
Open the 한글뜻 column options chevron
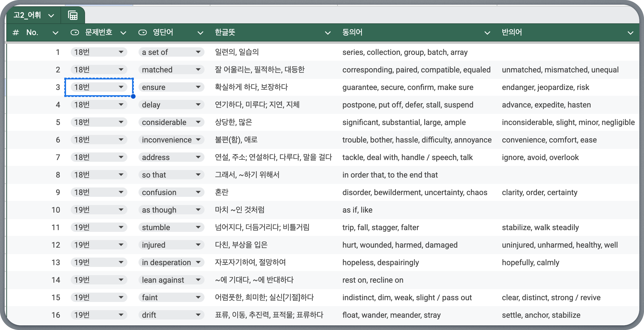(328, 33)
